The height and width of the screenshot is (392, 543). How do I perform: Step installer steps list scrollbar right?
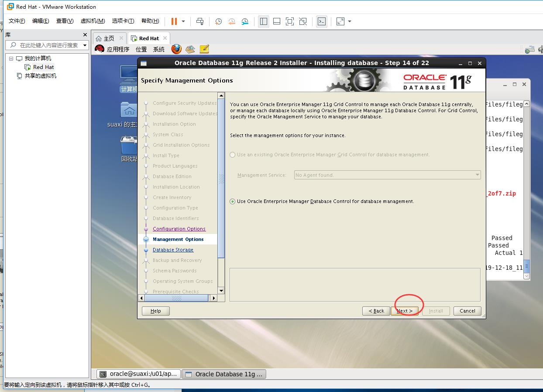[213, 298]
